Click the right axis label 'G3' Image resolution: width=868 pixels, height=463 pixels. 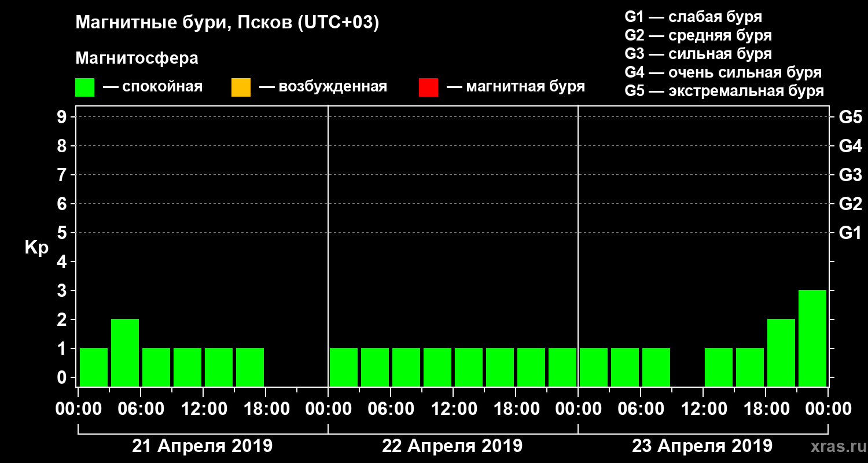[x=851, y=175]
